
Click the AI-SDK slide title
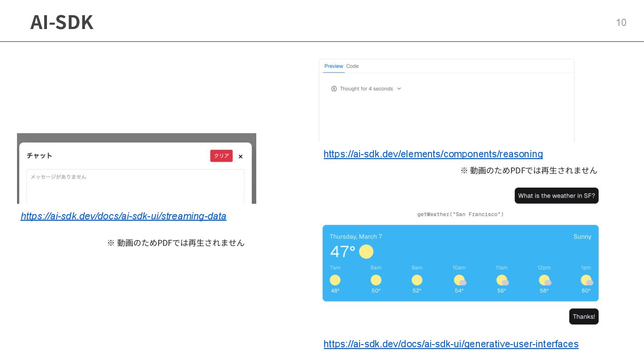pos(62,22)
